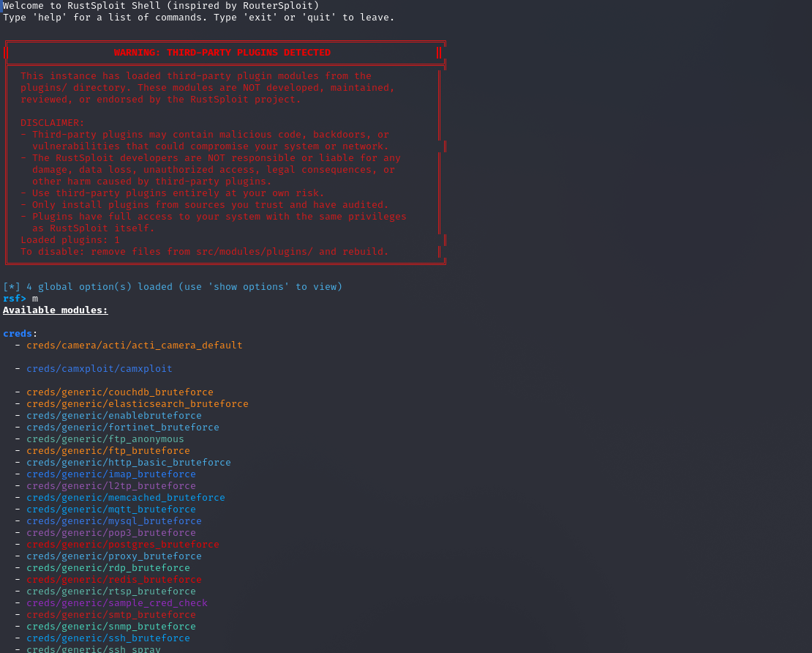Click the "DISCLAIMER:" heading
Image resolution: width=812 pixels, height=653 pixels.
point(52,123)
